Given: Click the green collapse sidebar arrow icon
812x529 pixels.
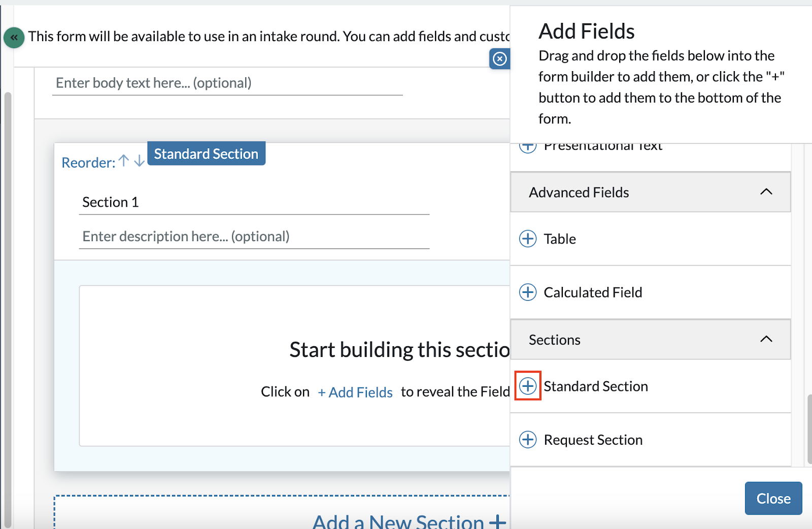Looking at the screenshot, I should 14,37.
